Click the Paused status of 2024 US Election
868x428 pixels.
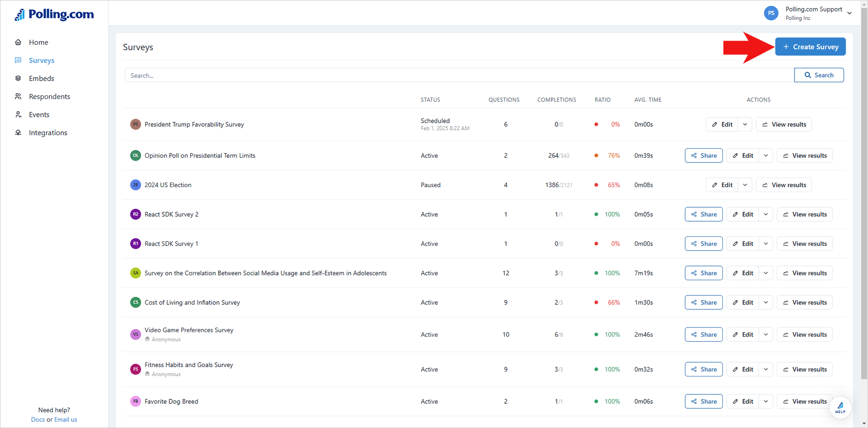(x=430, y=185)
